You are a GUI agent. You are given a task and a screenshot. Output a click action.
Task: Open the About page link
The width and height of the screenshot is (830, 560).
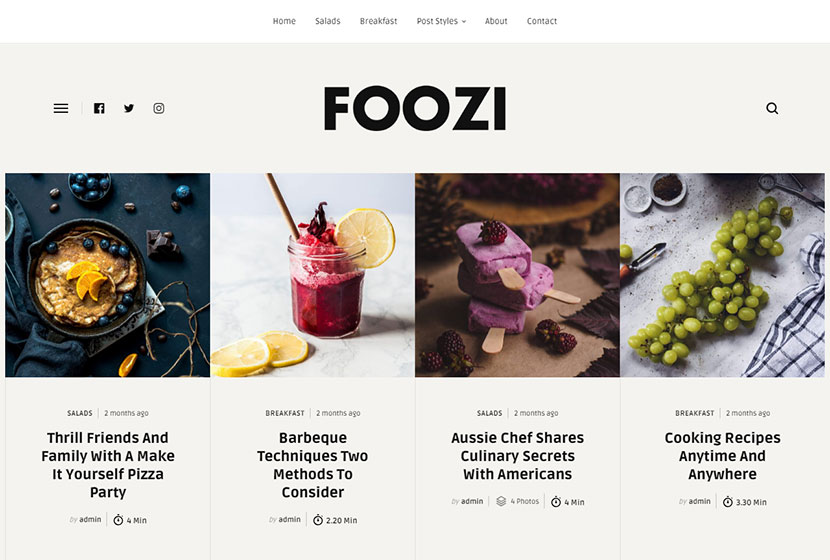coord(496,21)
